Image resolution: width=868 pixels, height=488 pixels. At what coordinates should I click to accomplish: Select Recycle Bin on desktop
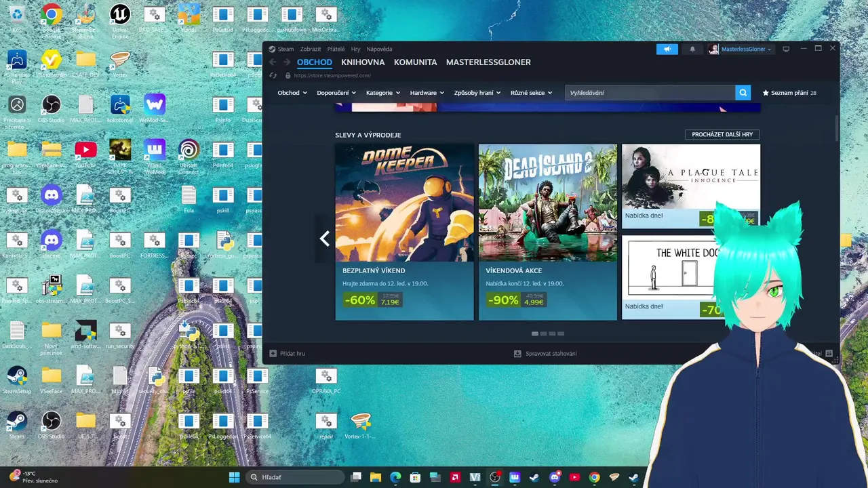pyautogui.click(x=17, y=18)
